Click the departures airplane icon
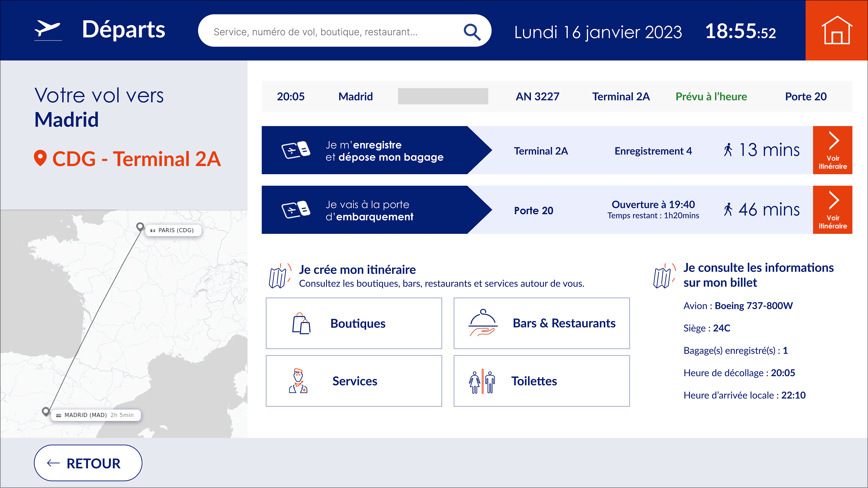The width and height of the screenshot is (868, 488). (47, 29)
